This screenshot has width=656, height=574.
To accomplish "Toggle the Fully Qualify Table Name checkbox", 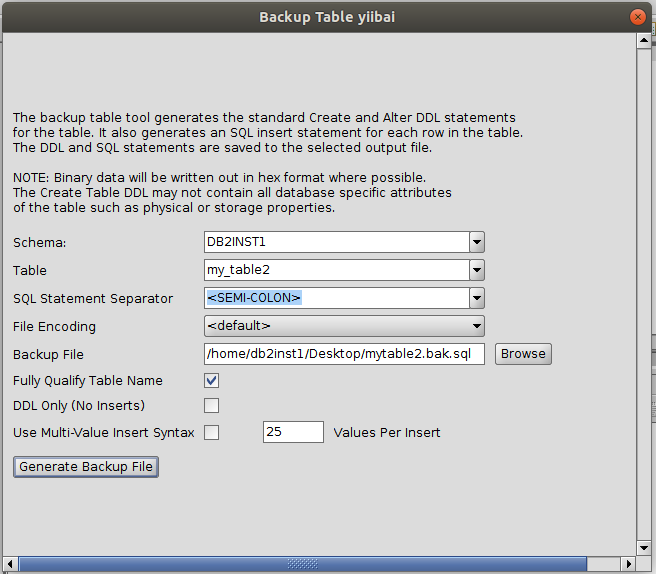I will (211, 380).
